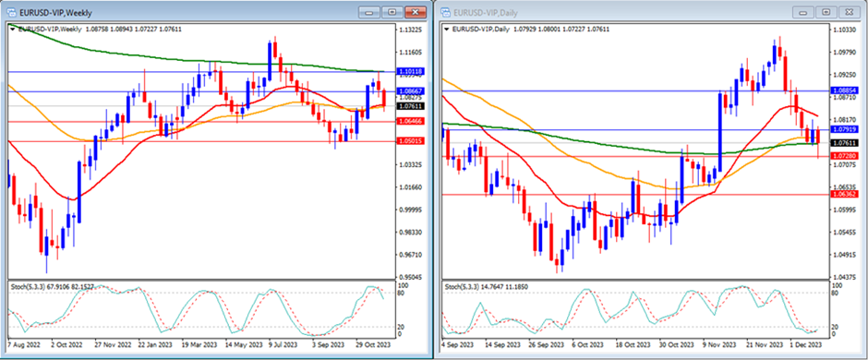Click the 9 Jul 2023 date on the time axis
The width and height of the screenshot is (868, 360).
283,344
